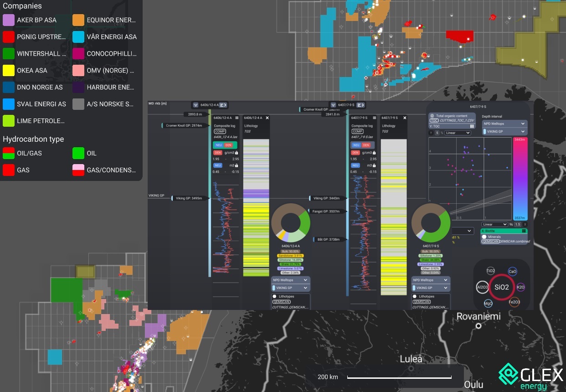Close the 6406/12-4 A Lithology track
Screen dimensions: 566x392
coord(267,118)
